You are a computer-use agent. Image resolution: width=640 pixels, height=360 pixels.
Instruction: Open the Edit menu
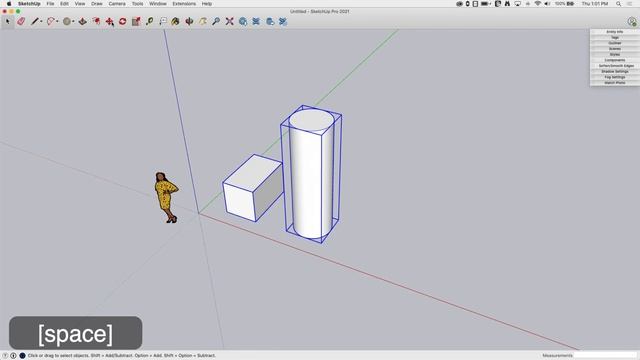tap(64, 4)
